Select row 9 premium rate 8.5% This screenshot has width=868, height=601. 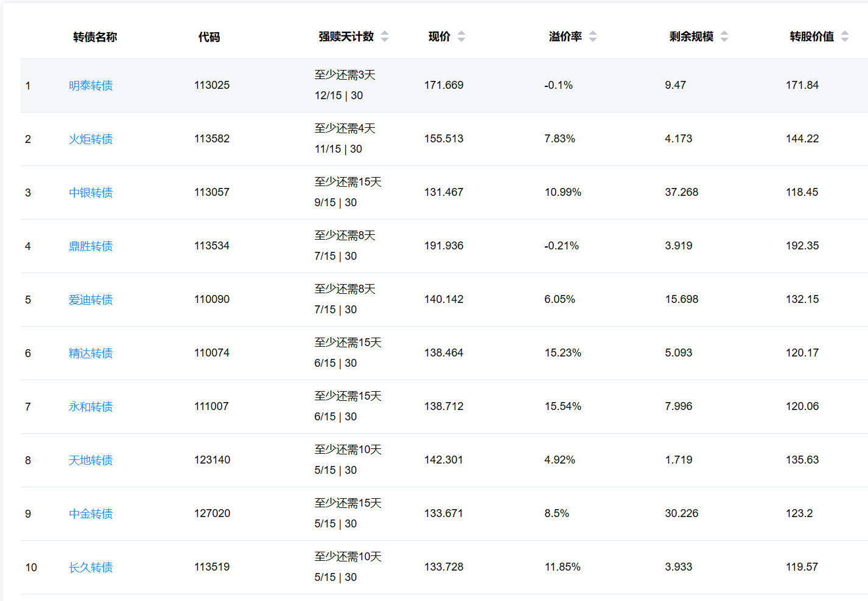coord(556,513)
